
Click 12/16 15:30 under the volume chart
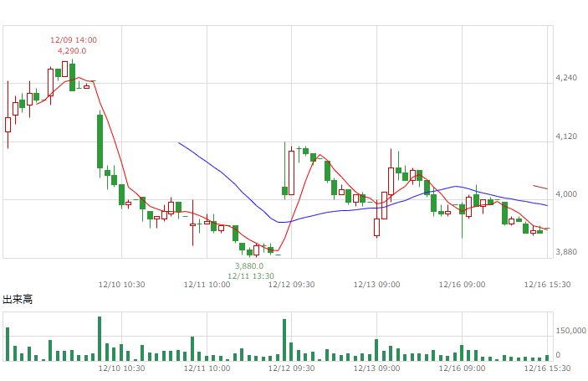[x=548, y=368]
